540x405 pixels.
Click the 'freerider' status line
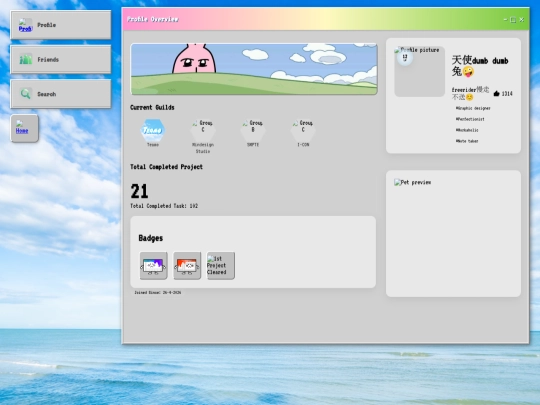470,93
